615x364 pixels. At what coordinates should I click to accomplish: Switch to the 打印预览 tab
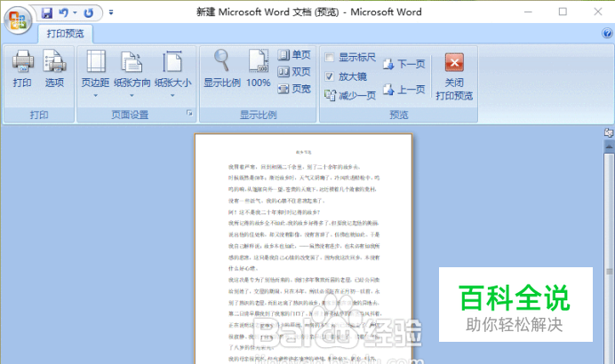pos(66,34)
